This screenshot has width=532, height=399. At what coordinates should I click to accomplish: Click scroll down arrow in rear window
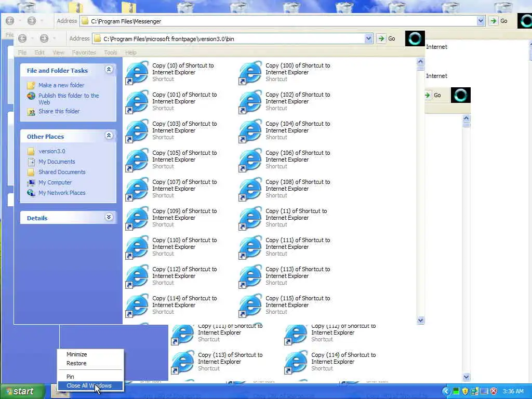point(467,377)
